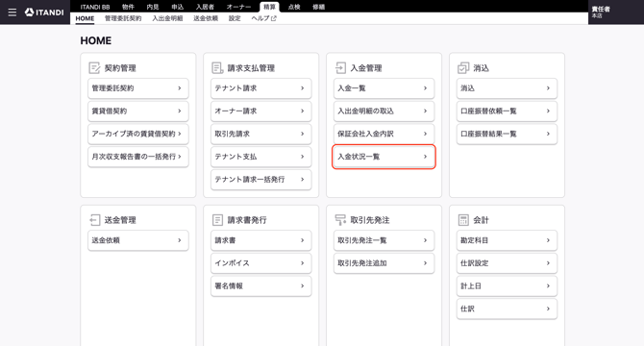Open the インボイス button

point(261,263)
